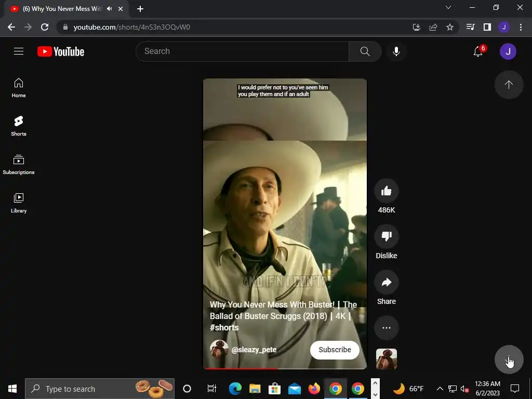532x399 pixels.
Task: Open the muted volume tray icon
Action: click(x=464, y=389)
